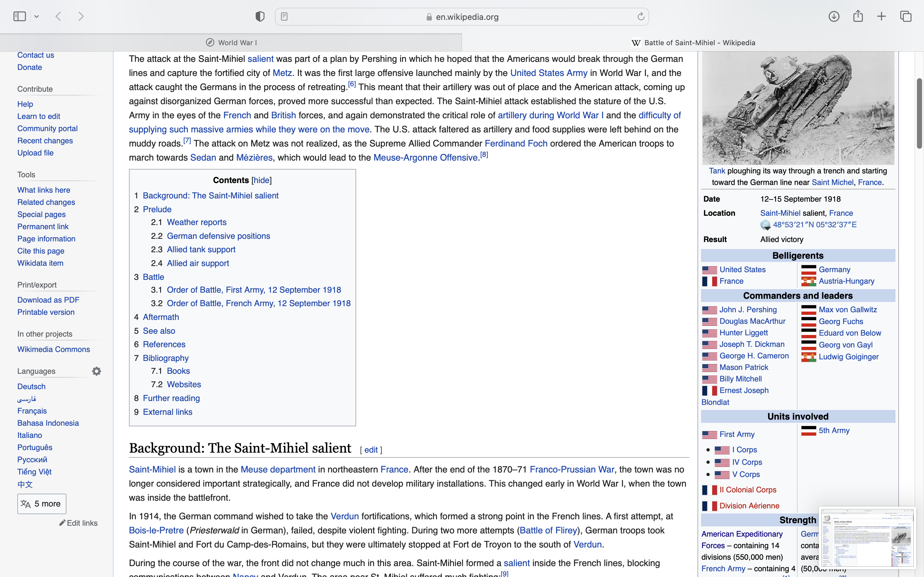
Task: Click edit link beside Background heading
Action: pyautogui.click(x=371, y=450)
